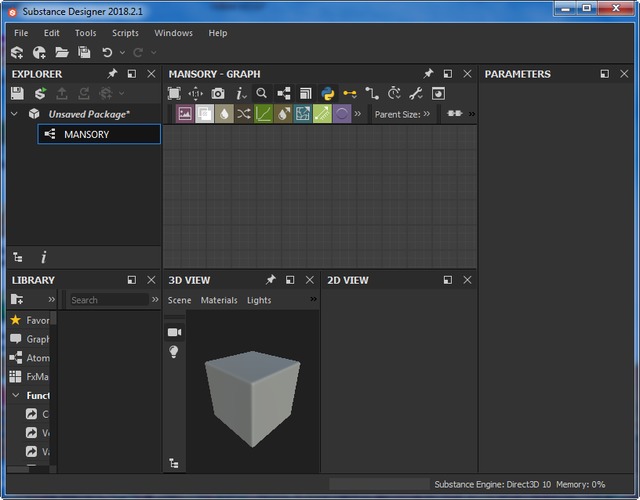The width and height of the screenshot is (640, 500).
Task: Click the camera snapshot icon in graph toolbar
Action: (218, 93)
